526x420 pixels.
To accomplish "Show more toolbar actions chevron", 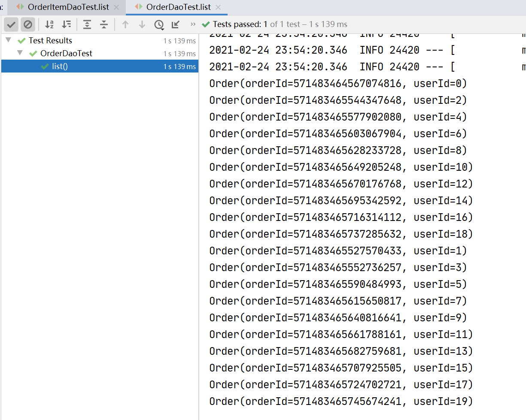I will coord(193,24).
